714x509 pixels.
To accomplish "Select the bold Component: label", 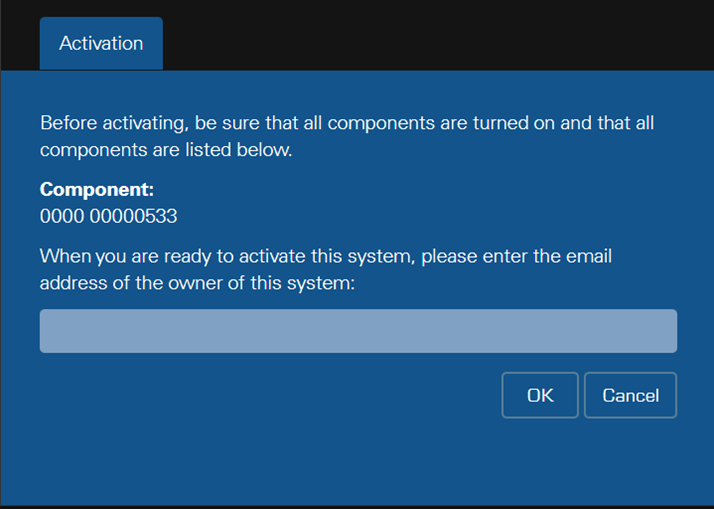I will coord(97,189).
